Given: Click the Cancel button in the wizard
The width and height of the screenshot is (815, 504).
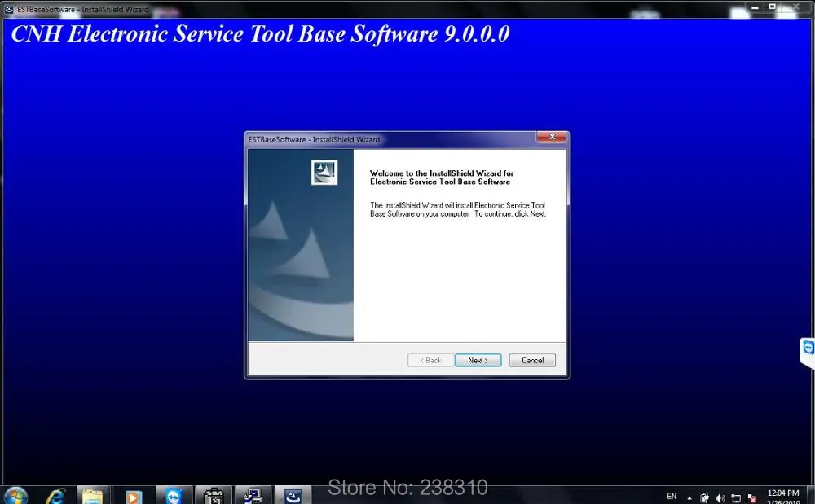Looking at the screenshot, I should [x=532, y=360].
